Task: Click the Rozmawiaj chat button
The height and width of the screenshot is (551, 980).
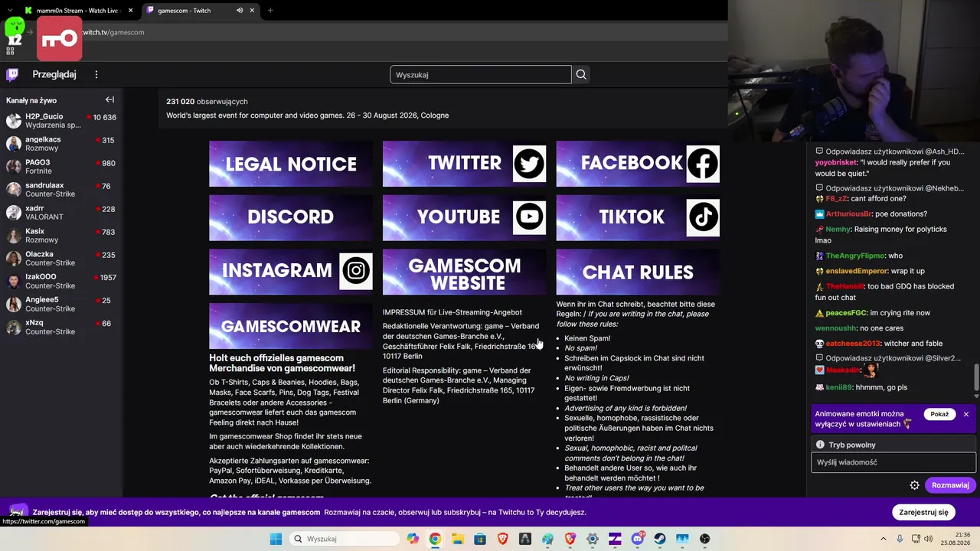Action: click(950, 485)
